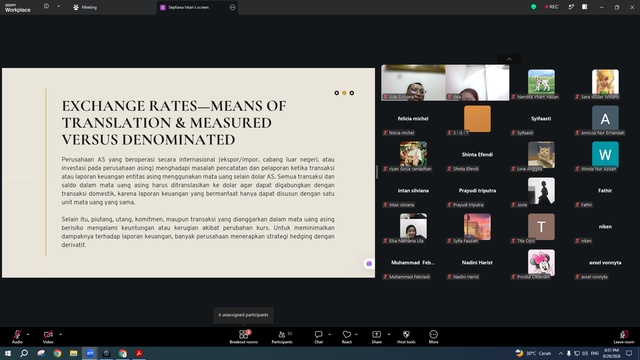640x360 pixels.
Task: Click the minus icon on shared screen tab
Action: tap(233, 7)
